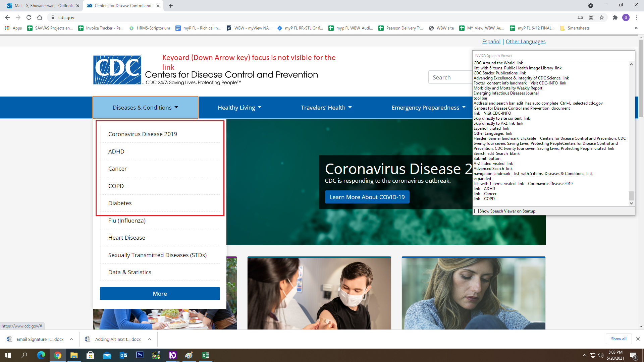Viewport: 644px width, 362px height.
Task: Open a new browser tab with plus icon
Action: 171,6
